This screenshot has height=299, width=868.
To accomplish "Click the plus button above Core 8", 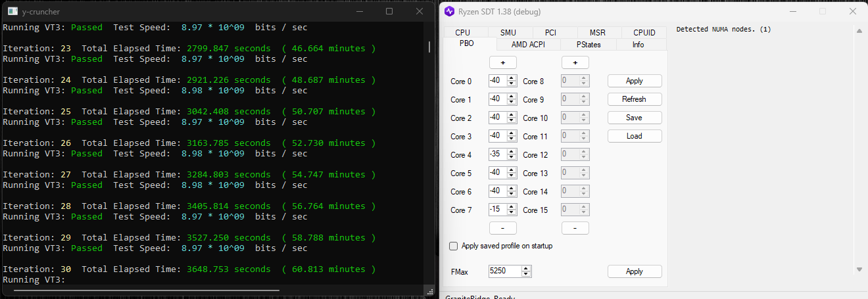I will click(x=575, y=62).
